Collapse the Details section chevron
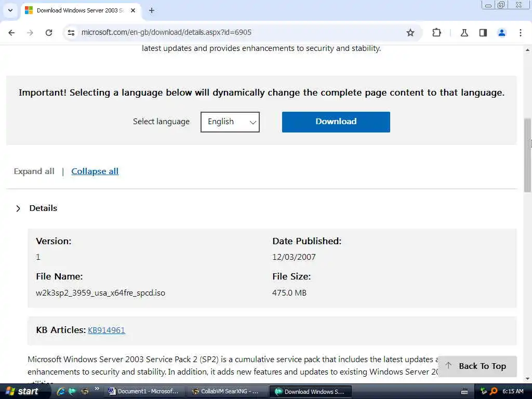This screenshot has height=399, width=532. coord(18,209)
